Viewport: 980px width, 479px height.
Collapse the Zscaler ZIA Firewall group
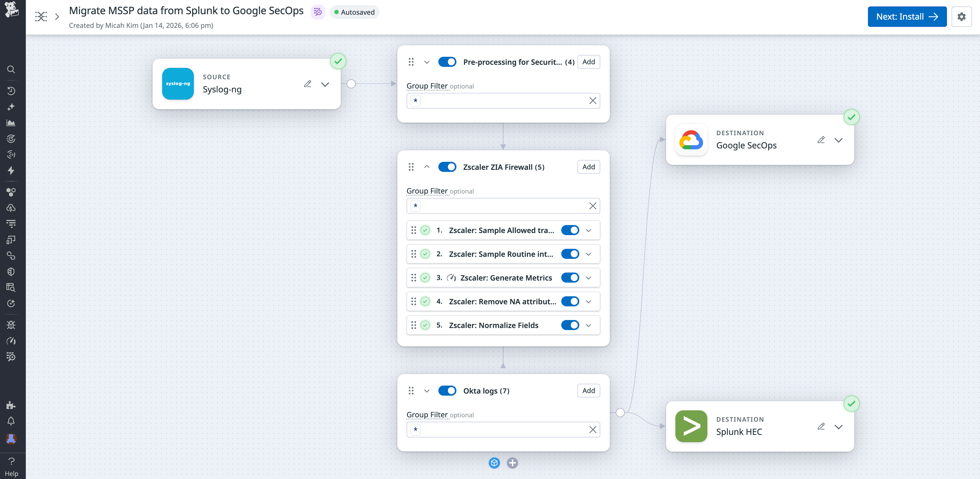point(426,167)
